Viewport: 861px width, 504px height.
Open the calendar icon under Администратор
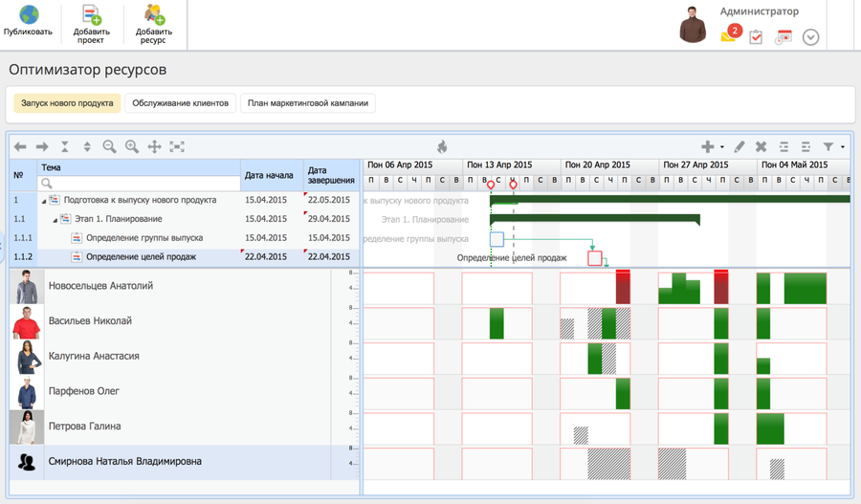[784, 37]
